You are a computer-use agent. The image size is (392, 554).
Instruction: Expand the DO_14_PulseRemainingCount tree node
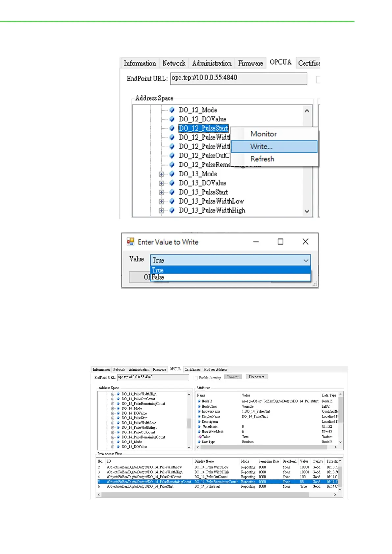coord(113,437)
